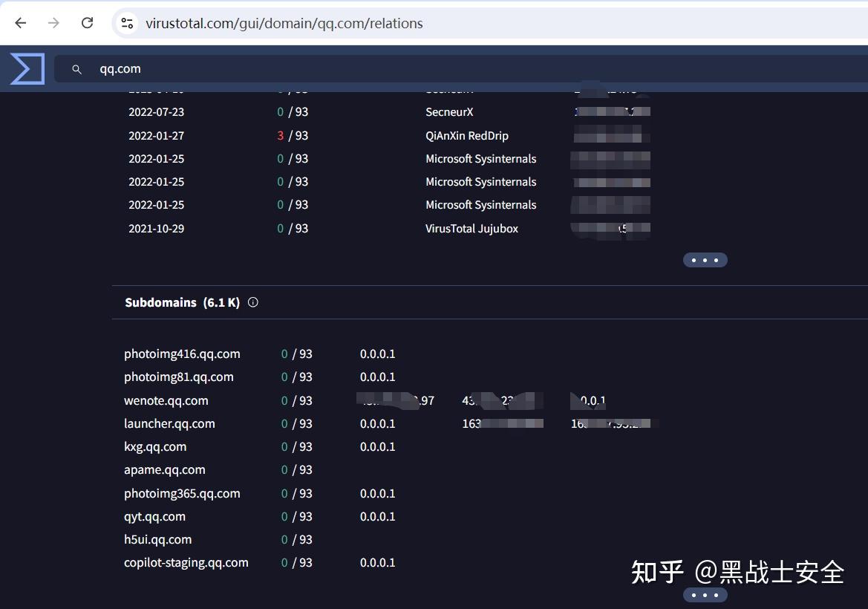
Task: Click the VirusTotal Jujubox source name
Action: (471, 229)
